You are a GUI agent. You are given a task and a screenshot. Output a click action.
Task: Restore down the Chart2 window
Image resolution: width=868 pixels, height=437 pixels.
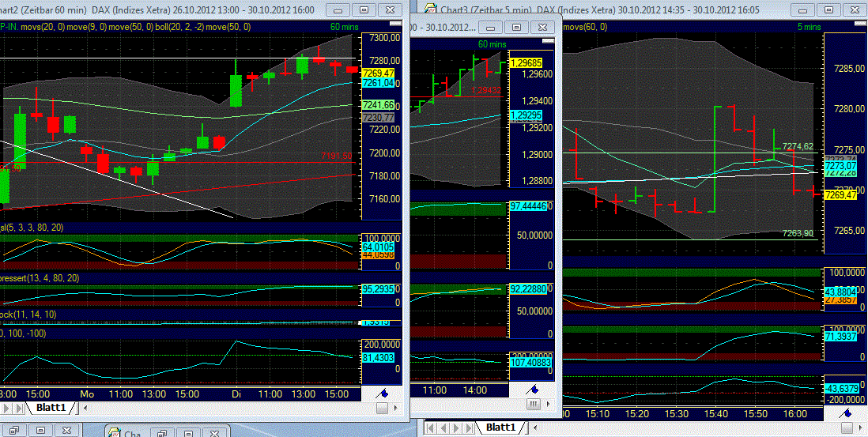tap(338, 10)
